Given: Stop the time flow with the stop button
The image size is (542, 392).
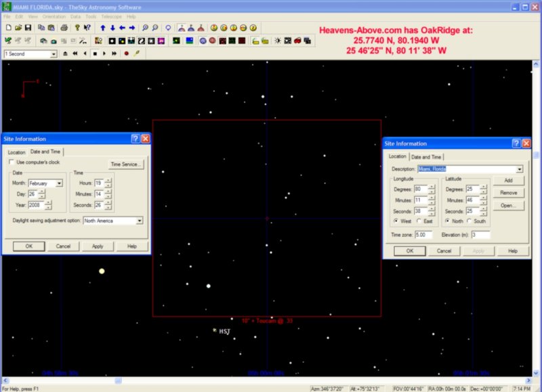Looking at the screenshot, I should click(x=95, y=53).
